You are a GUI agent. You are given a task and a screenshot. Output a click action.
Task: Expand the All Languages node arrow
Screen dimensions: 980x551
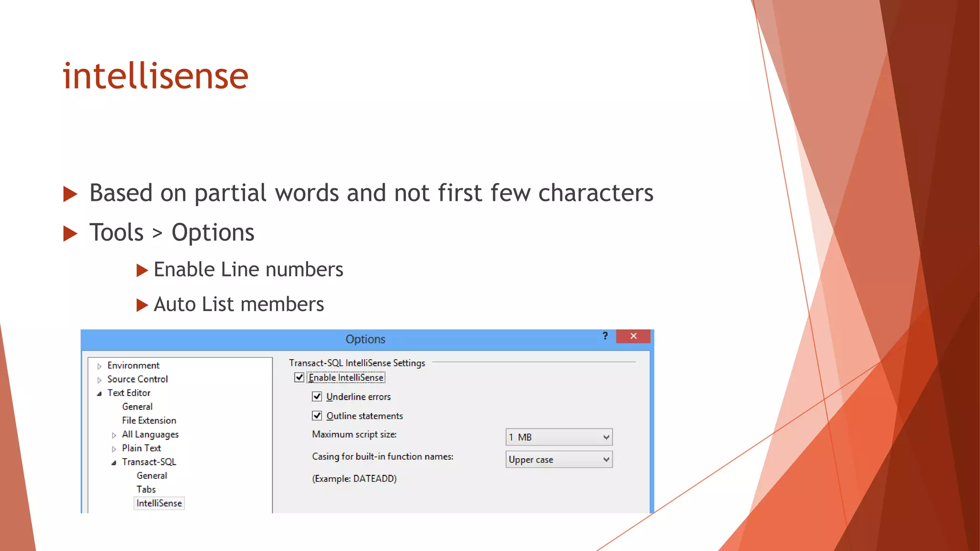coord(114,435)
